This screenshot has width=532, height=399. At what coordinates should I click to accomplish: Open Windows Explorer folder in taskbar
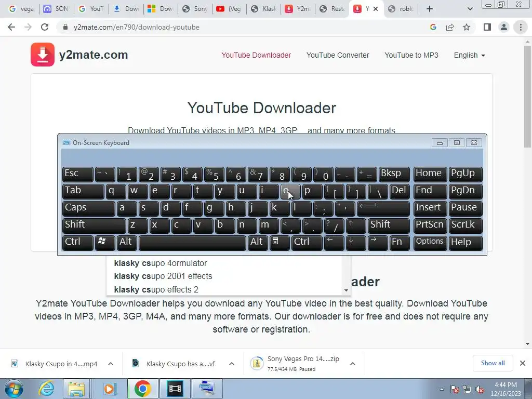[76, 389]
